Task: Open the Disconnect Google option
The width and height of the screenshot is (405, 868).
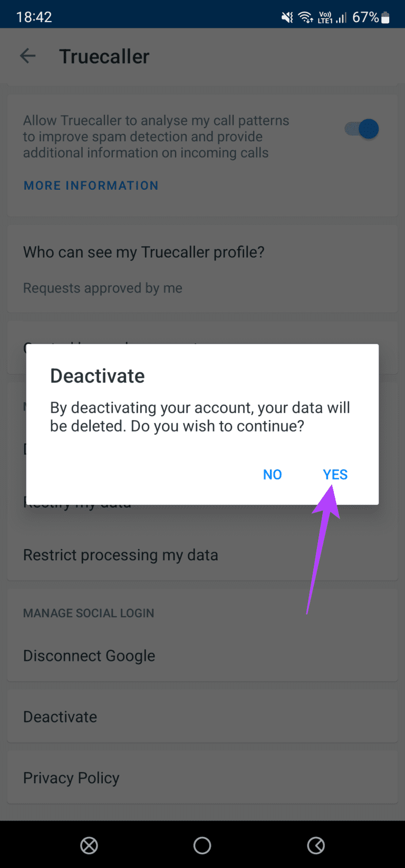Action: pyautogui.click(x=89, y=655)
